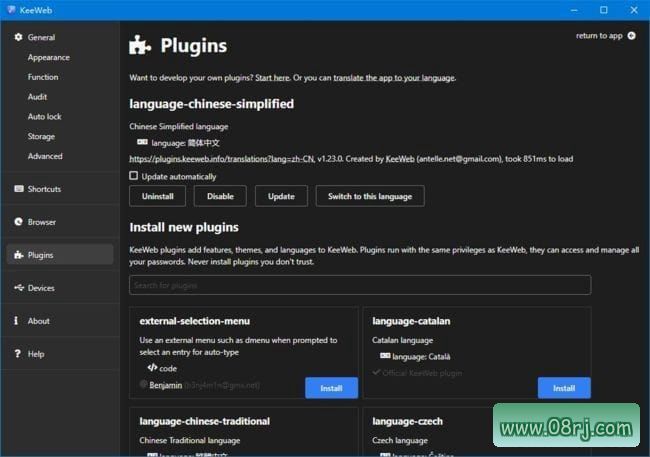Open the Advanced settings section
Screen dimensions: 650x457
[45, 156]
